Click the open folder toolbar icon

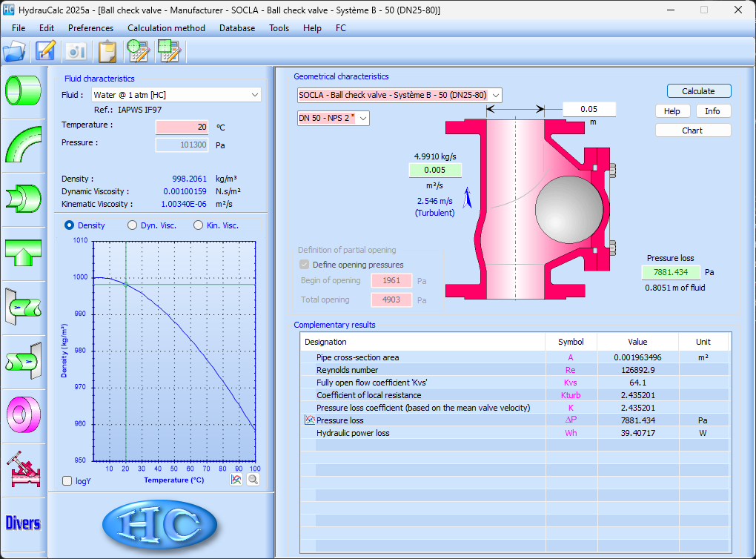pyautogui.click(x=14, y=51)
